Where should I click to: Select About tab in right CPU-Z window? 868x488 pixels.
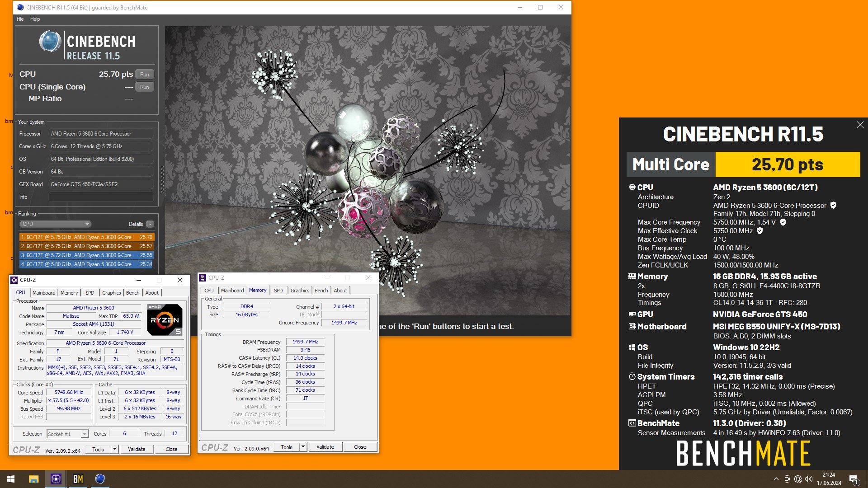coord(340,291)
